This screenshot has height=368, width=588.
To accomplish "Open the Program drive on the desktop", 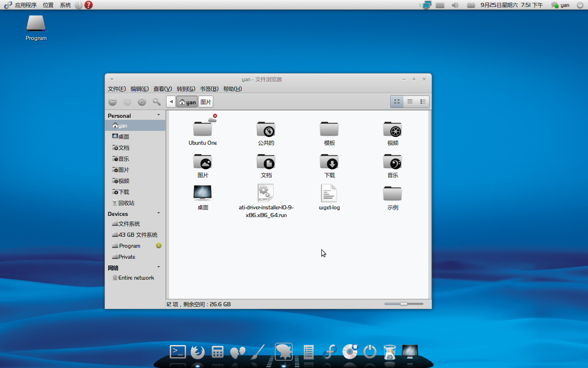I will (x=36, y=28).
